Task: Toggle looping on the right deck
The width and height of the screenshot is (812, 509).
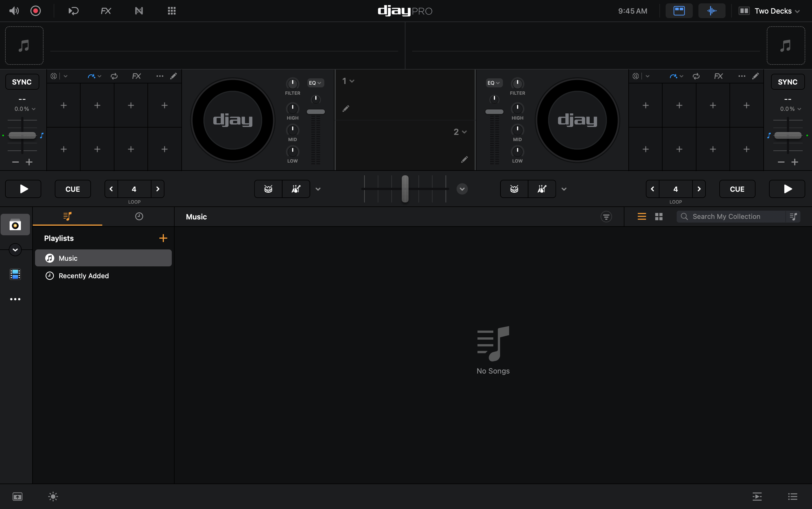Action: tap(696, 76)
